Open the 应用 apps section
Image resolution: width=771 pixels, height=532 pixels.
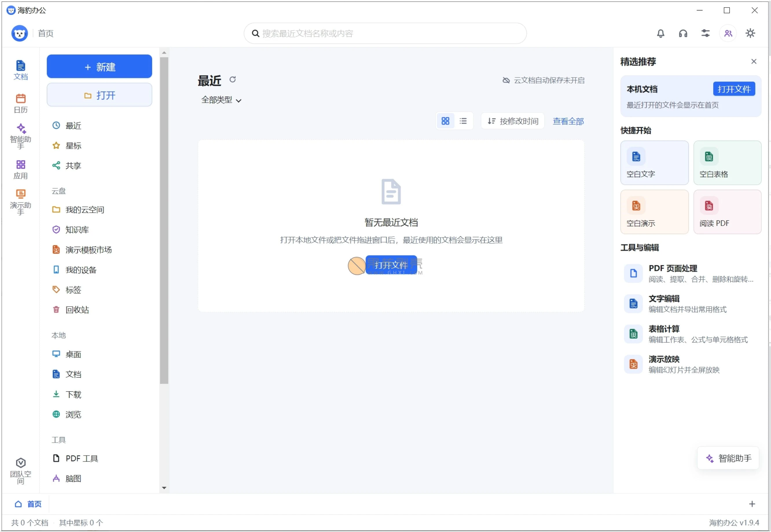20,169
